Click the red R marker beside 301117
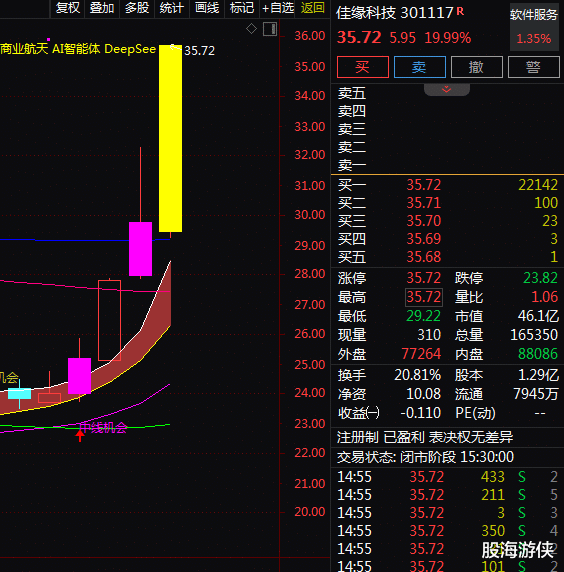Image resolution: width=564 pixels, height=572 pixels. coord(460,11)
